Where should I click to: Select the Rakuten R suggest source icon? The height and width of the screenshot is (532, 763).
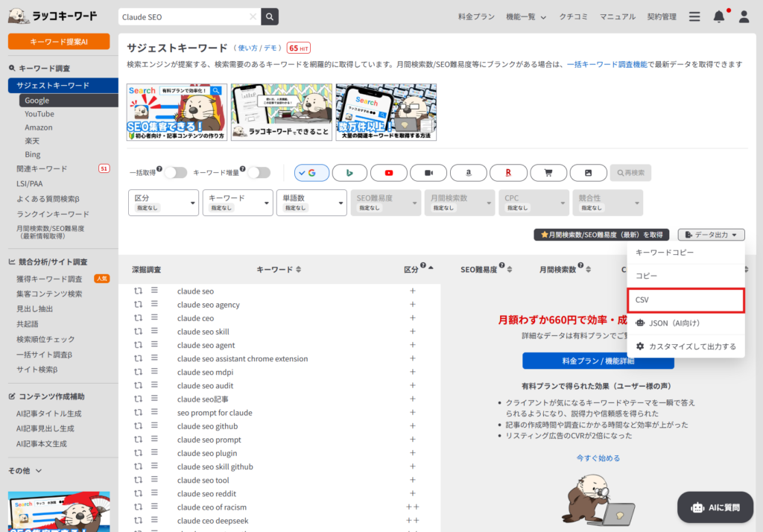click(x=508, y=172)
